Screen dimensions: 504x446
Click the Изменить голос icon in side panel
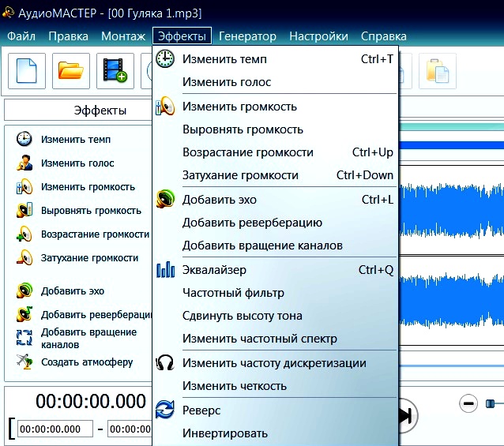click(x=24, y=163)
